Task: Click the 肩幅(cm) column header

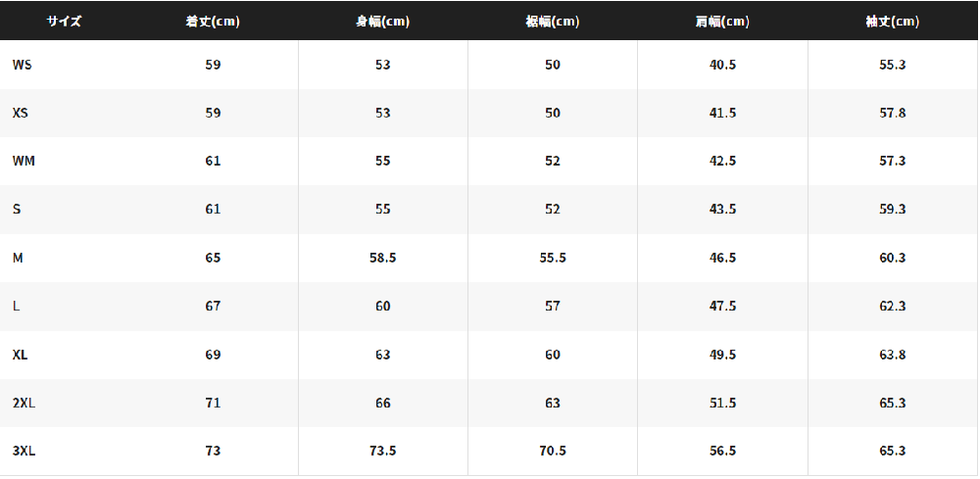Action: click(x=722, y=22)
